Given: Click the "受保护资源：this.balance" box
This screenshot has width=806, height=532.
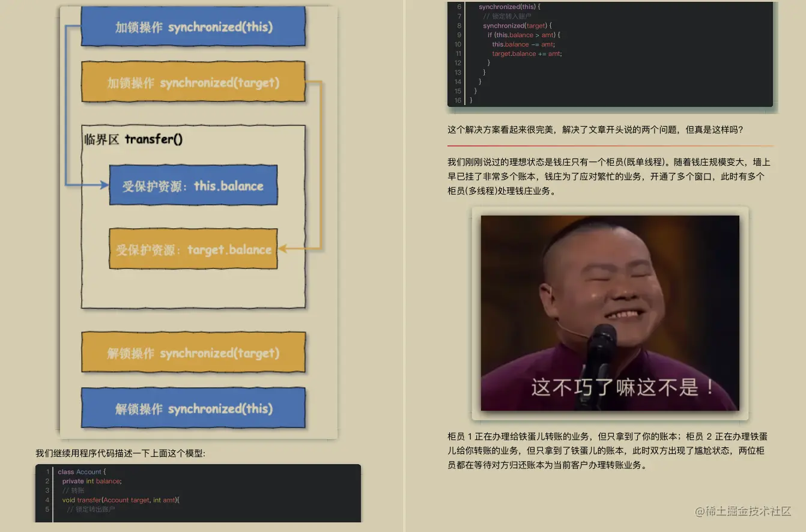Looking at the screenshot, I should 193,185.
